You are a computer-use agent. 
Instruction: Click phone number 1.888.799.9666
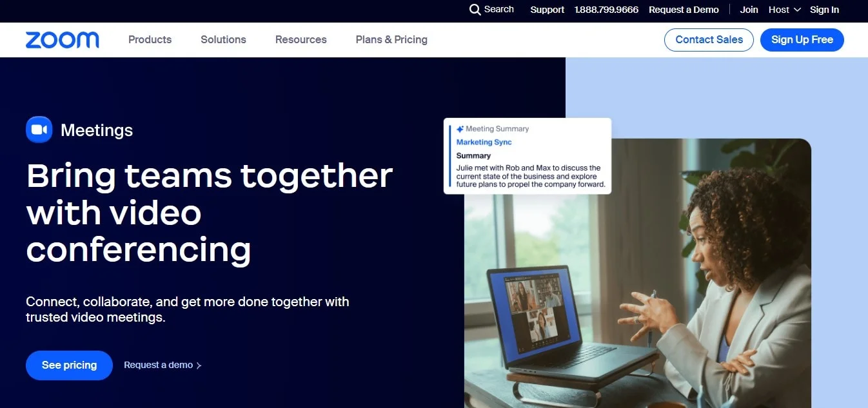[x=606, y=10]
